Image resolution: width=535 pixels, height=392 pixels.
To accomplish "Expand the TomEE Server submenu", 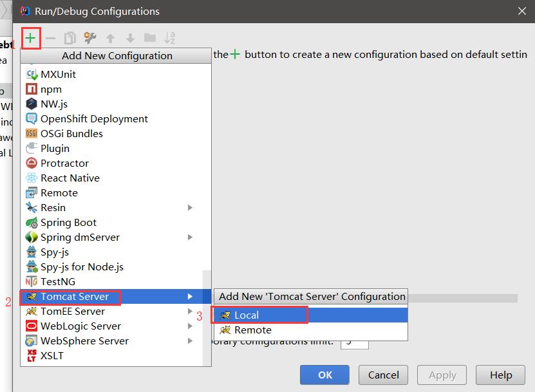I will pos(191,311).
